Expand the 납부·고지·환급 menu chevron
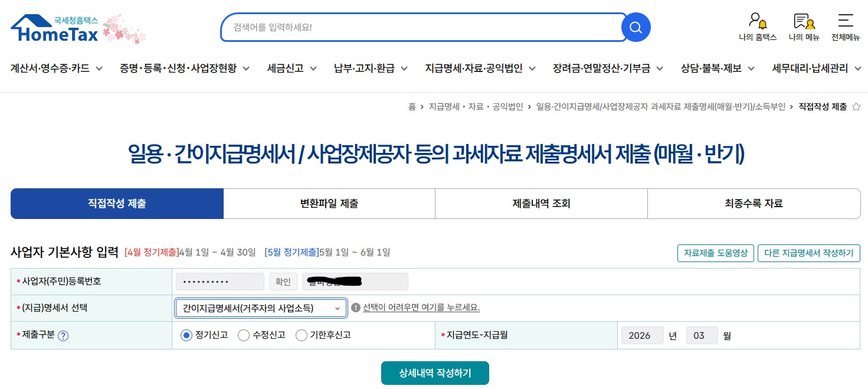The image size is (868, 389). tap(404, 68)
